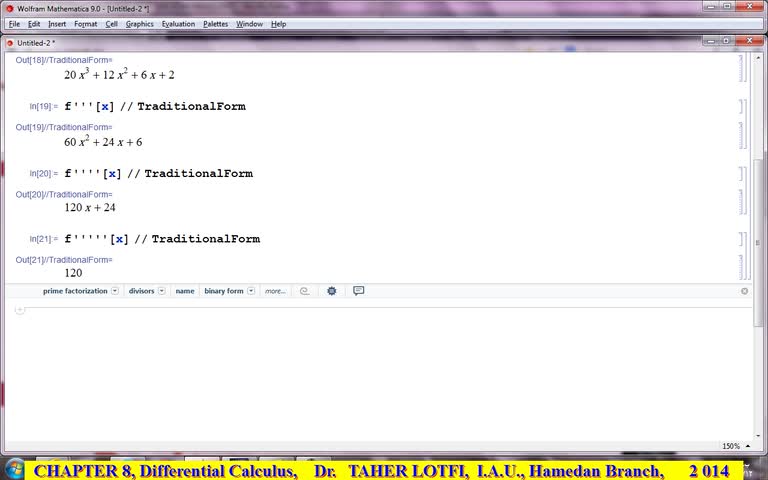The image size is (768, 480).
Task: Open the Window menu
Action: coord(249,24)
